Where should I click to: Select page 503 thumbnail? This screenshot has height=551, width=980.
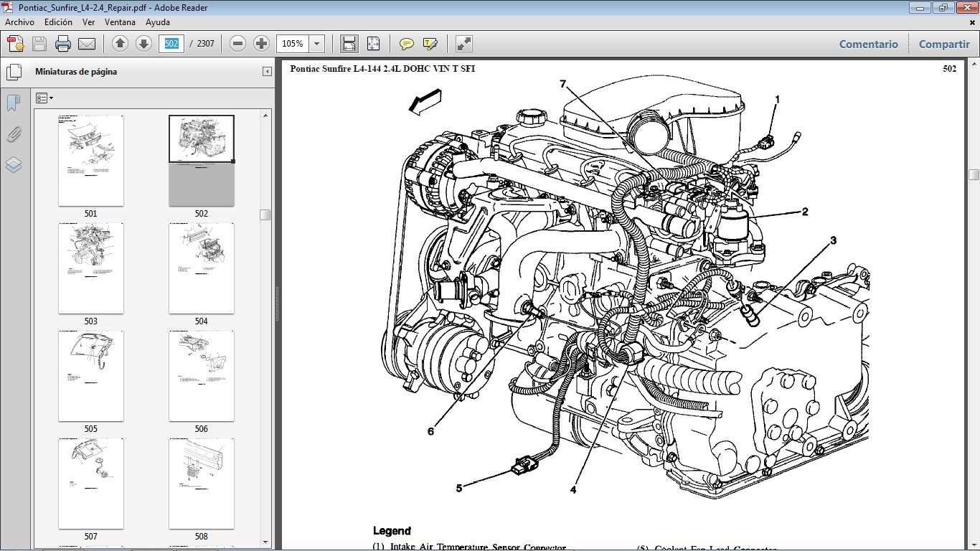pyautogui.click(x=90, y=268)
